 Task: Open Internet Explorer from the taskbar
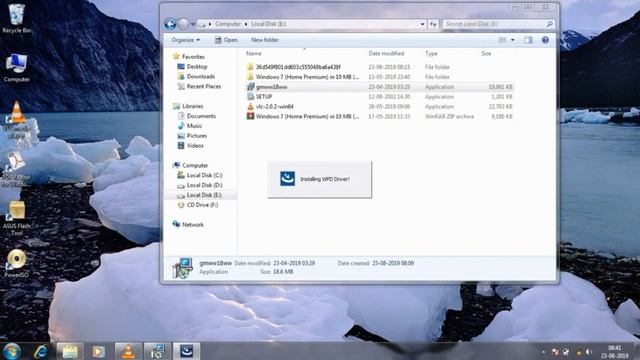point(41,351)
